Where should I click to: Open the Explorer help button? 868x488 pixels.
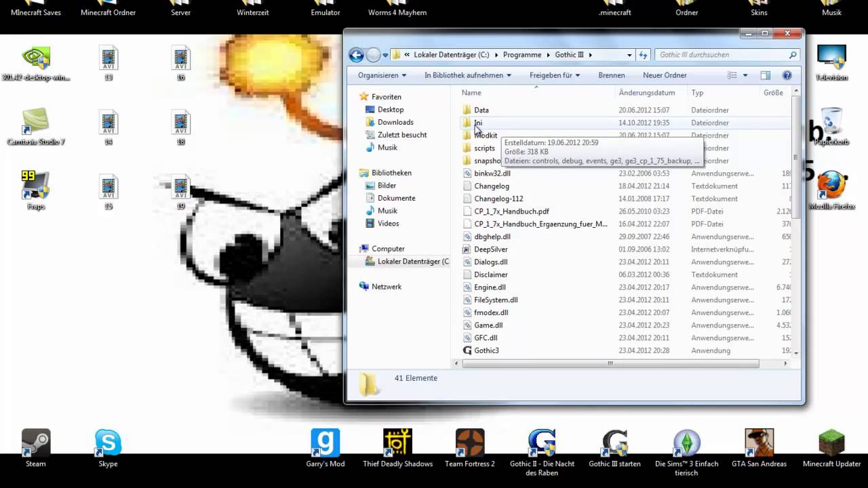[x=787, y=75]
